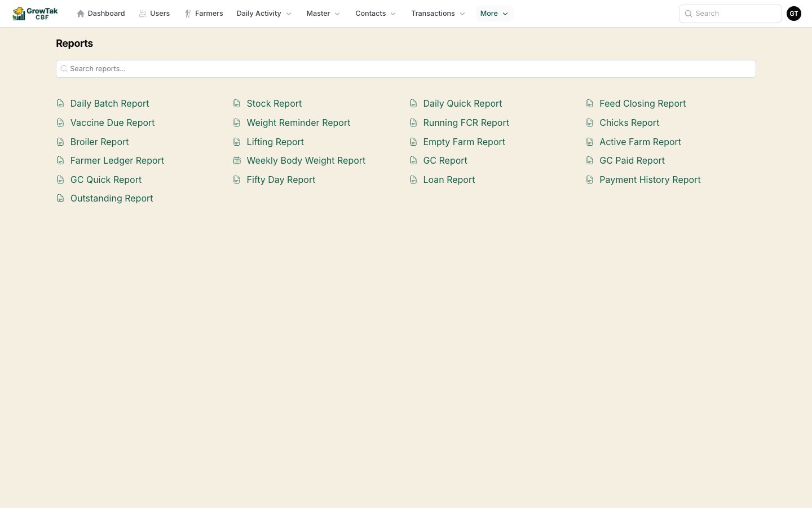Open Outstanding Report link
Screen dimensions: 812x508
click(x=112, y=199)
